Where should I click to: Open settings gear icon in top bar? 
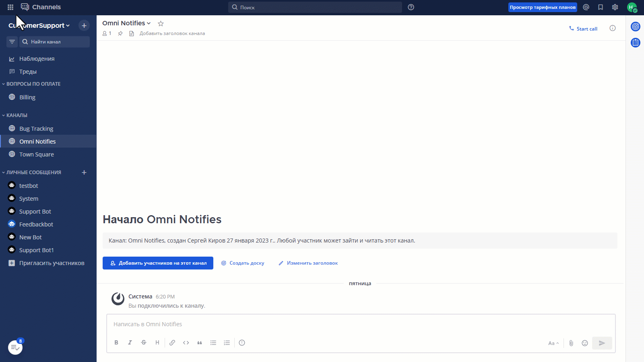pyautogui.click(x=615, y=7)
